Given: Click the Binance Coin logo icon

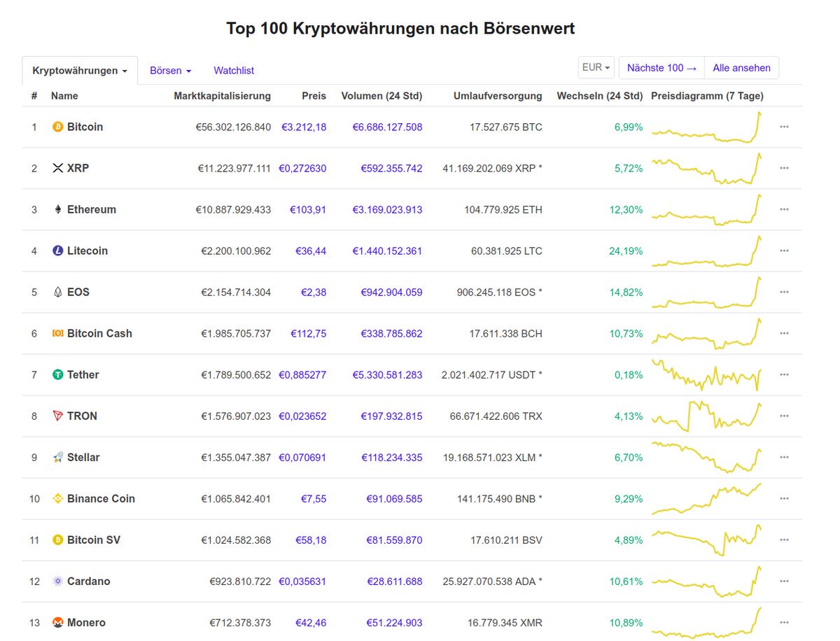Looking at the screenshot, I should tap(58, 498).
